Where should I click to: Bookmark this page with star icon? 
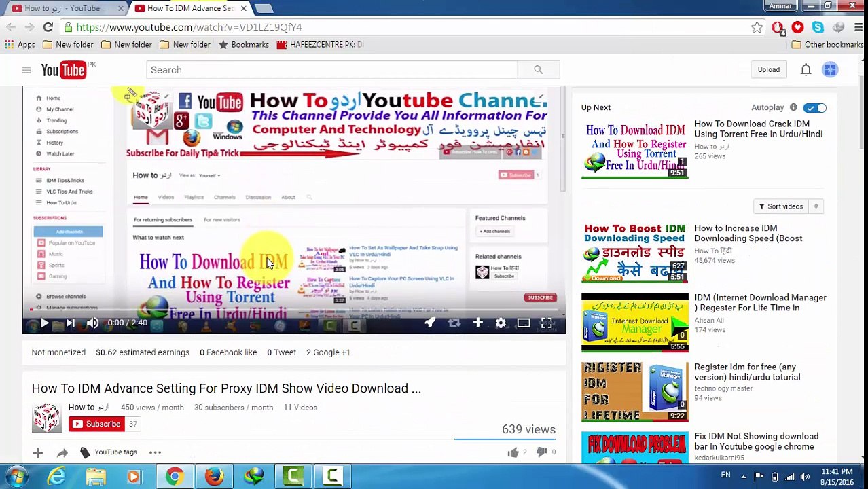(x=757, y=27)
